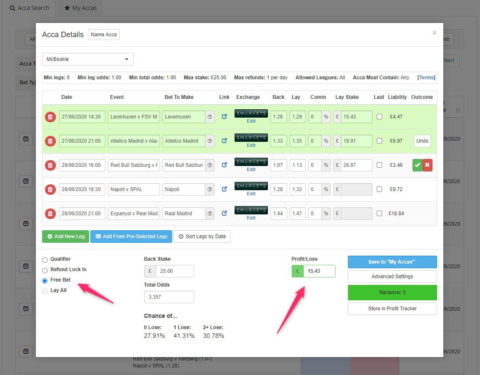Viewport: 480px width, 375px height.
Task: Click Edit under Atletico Madrid exchange
Action: point(251,145)
